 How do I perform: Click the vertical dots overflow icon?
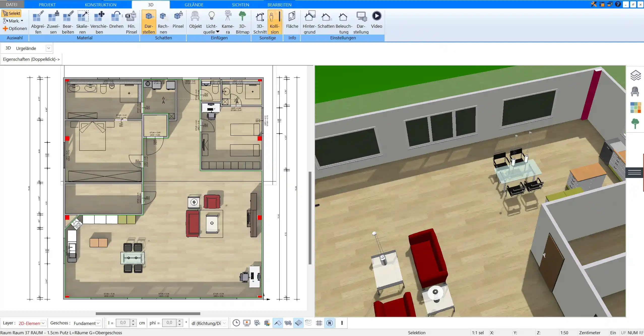(342, 323)
